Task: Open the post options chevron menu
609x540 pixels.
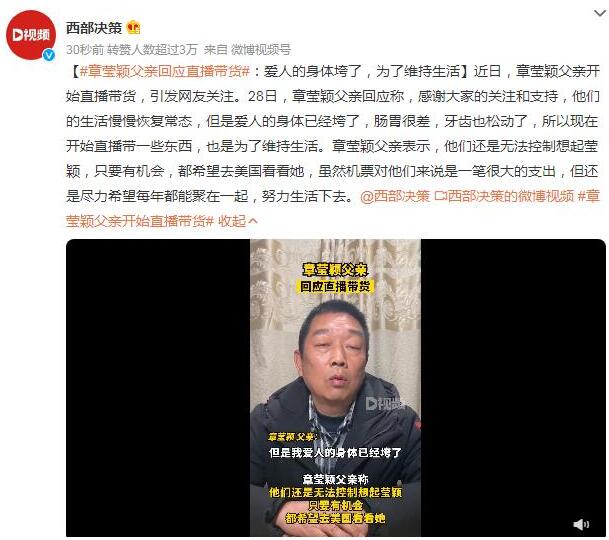Action: coord(600,13)
